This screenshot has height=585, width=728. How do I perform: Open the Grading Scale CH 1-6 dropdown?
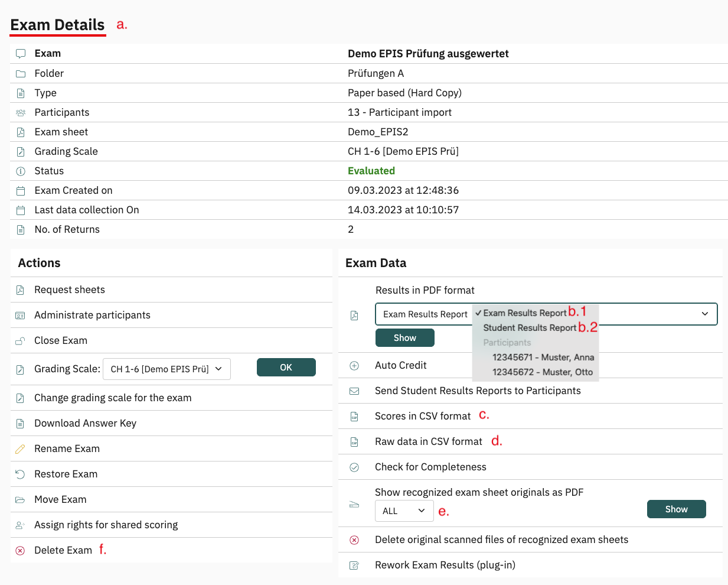(x=167, y=369)
